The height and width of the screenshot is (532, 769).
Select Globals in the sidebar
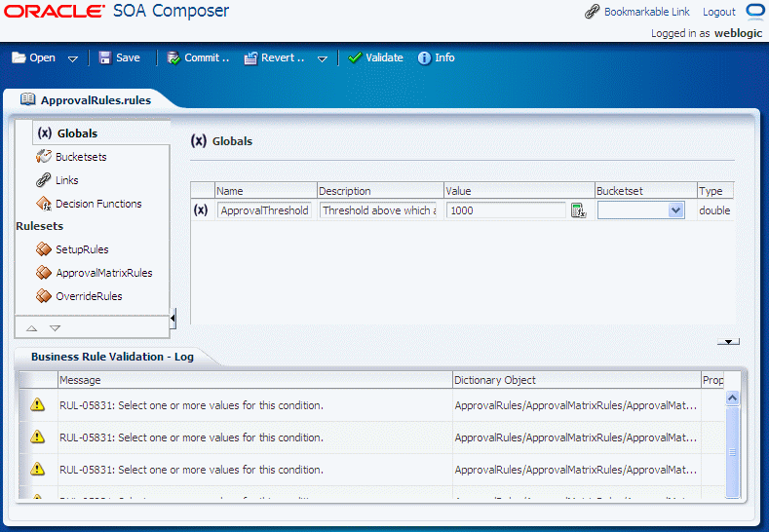pyautogui.click(x=77, y=133)
